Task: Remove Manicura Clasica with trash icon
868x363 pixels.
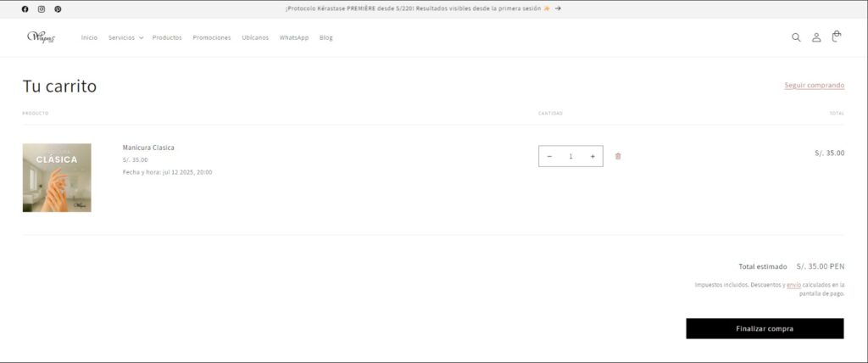Action: tap(618, 156)
